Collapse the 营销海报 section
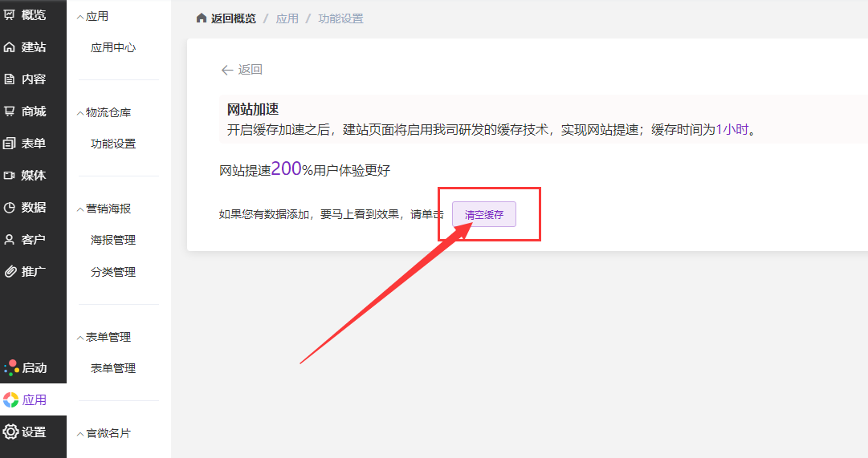Image resolution: width=868 pixels, height=458 pixels. coord(80,209)
